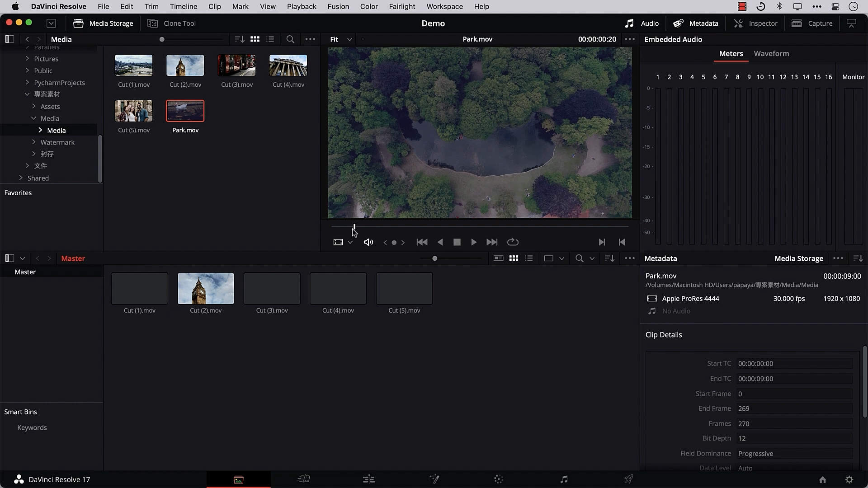Screen dimensions: 868x488
Task: Open the Playback menu
Action: pos(301,6)
